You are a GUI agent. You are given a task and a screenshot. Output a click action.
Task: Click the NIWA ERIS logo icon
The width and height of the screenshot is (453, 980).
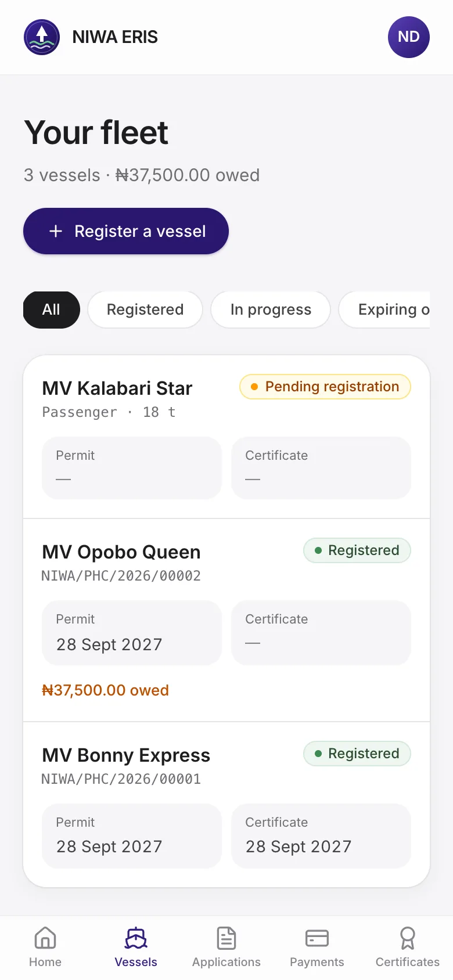point(42,37)
